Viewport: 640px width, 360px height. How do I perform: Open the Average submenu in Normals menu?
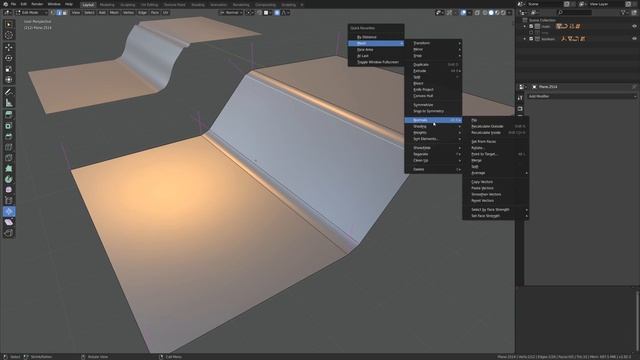(x=496, y=173)
